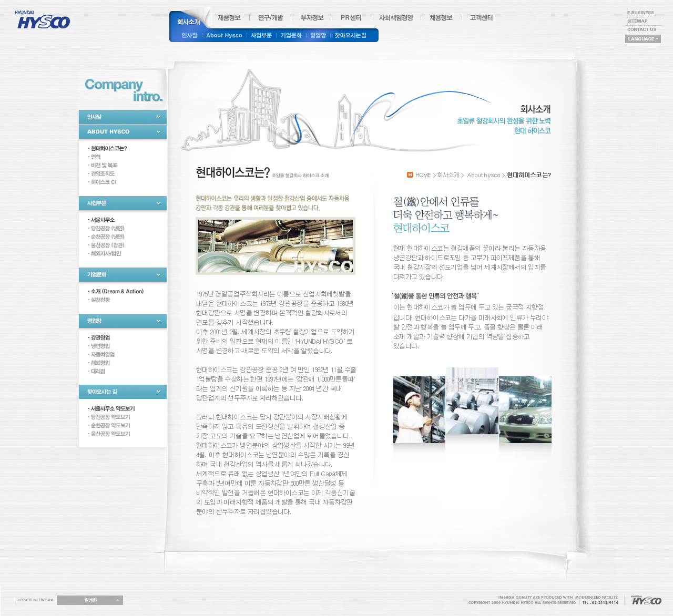
Task: Select 비전 및 목표 in the sidebar
Action: coord(104,165)
